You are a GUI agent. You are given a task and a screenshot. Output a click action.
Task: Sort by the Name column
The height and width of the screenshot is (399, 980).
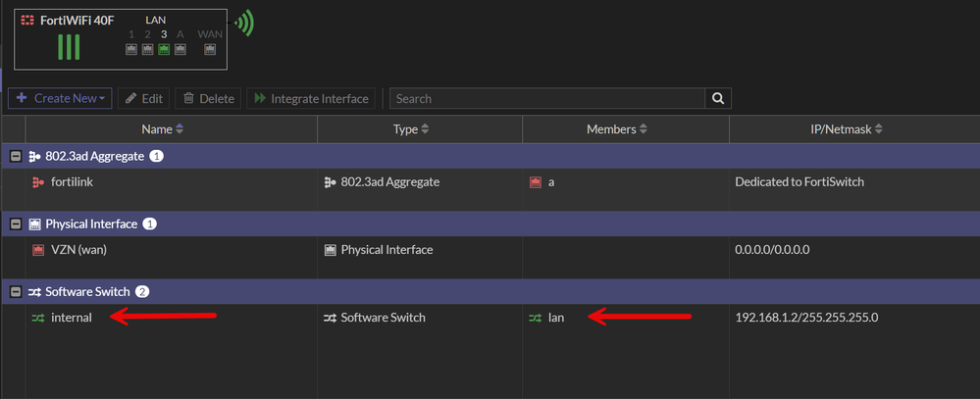[x=163, y=129]
